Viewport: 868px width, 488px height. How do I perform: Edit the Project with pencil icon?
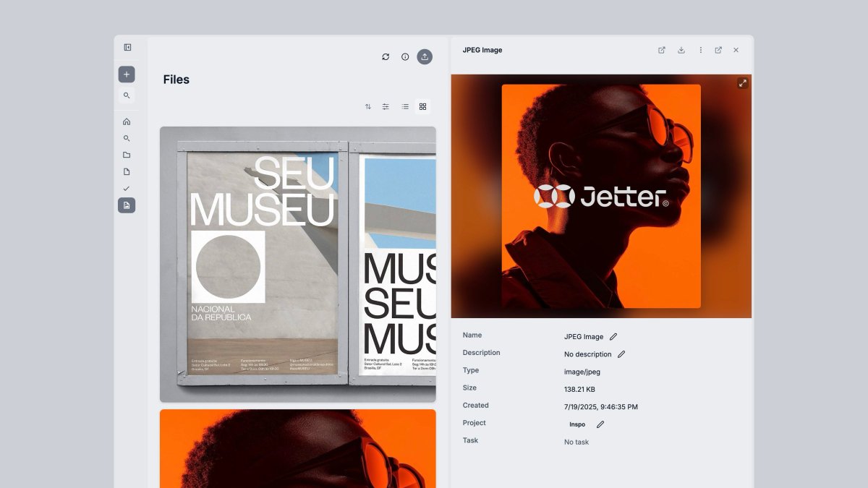(600, 424)
